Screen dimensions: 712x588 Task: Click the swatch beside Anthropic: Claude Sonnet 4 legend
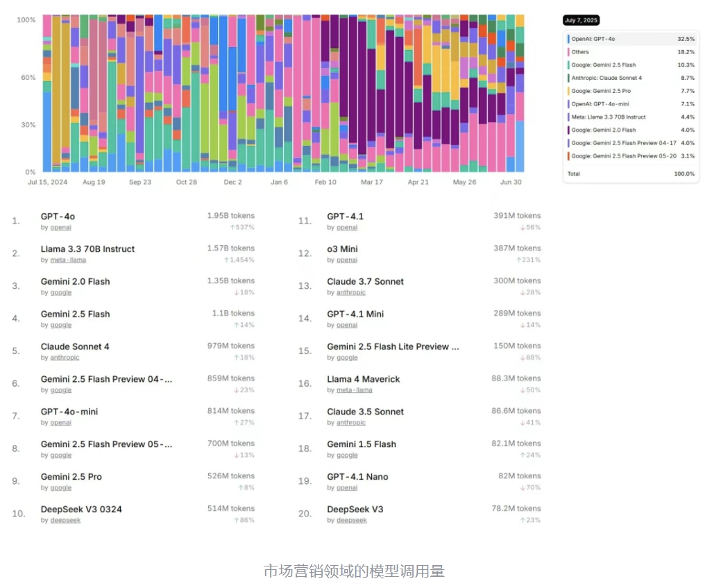coord(568,78)
